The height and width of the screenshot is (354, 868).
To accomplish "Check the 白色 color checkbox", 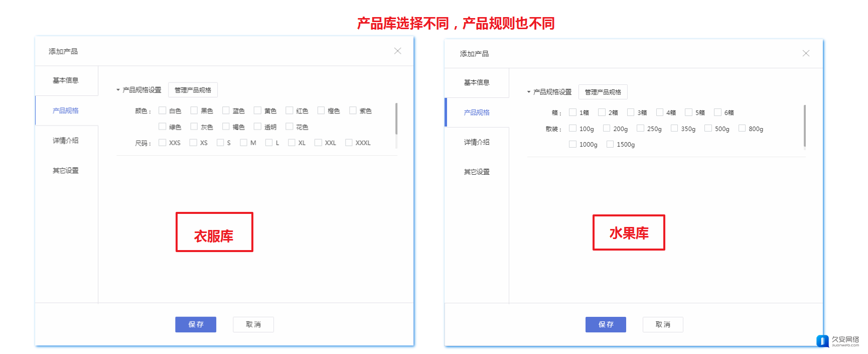I will pos(162,110).
